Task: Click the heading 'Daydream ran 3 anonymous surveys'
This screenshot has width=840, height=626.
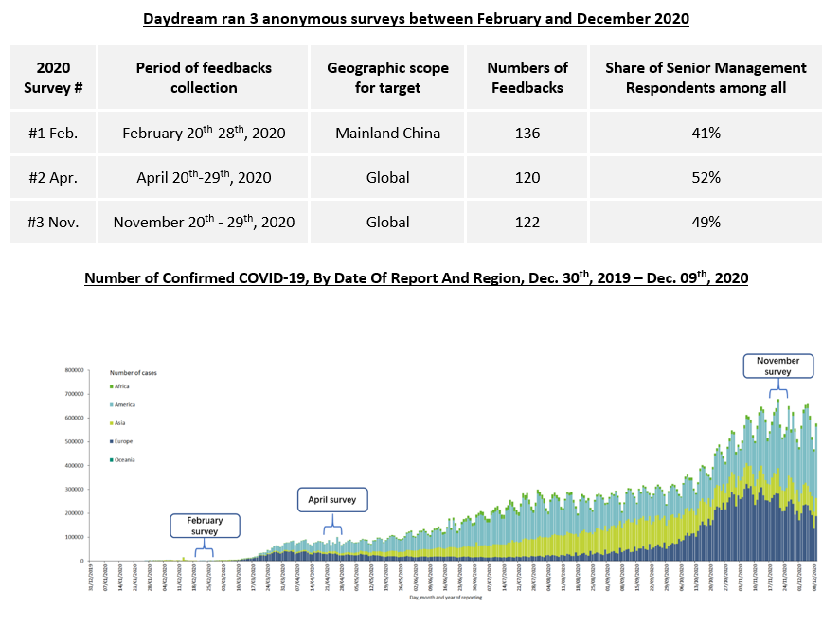Action: pyautogui.click(x=416, y=19)
